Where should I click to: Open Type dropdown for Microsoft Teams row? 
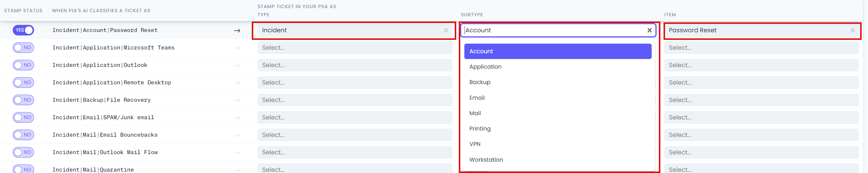355,48
